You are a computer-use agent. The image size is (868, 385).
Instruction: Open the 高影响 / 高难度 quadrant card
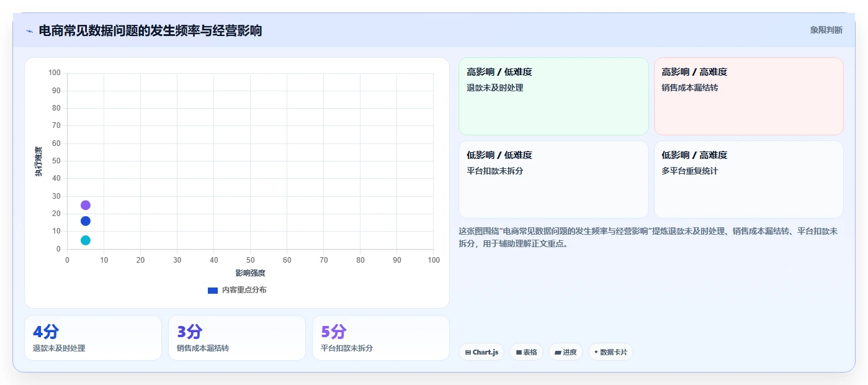pos(749,96)
